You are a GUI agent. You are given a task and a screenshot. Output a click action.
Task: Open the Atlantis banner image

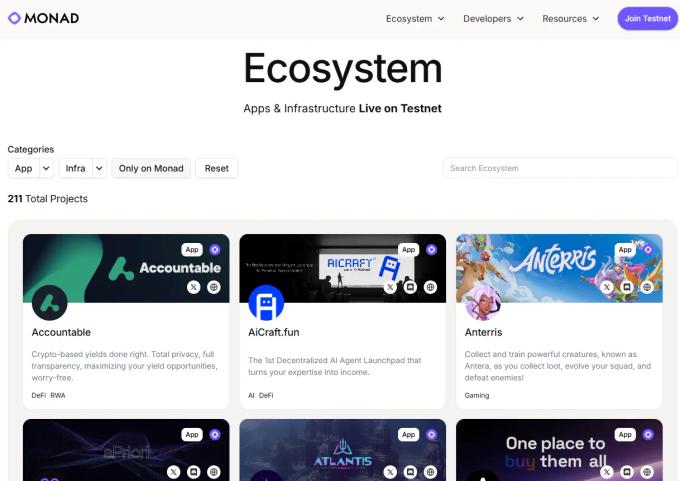[x=343, y=450]
